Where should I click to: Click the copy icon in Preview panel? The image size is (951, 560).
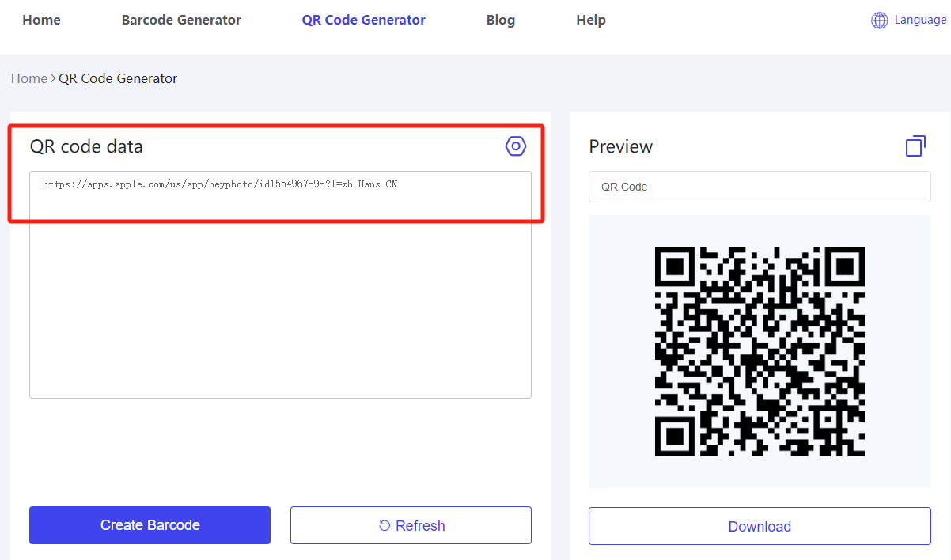coord(915,146)
